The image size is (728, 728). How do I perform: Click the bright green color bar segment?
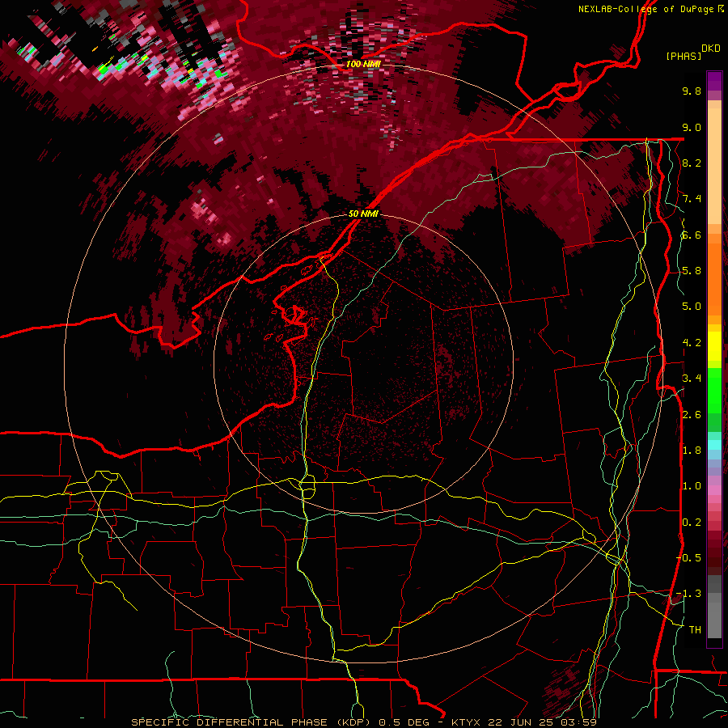(714, 391)
